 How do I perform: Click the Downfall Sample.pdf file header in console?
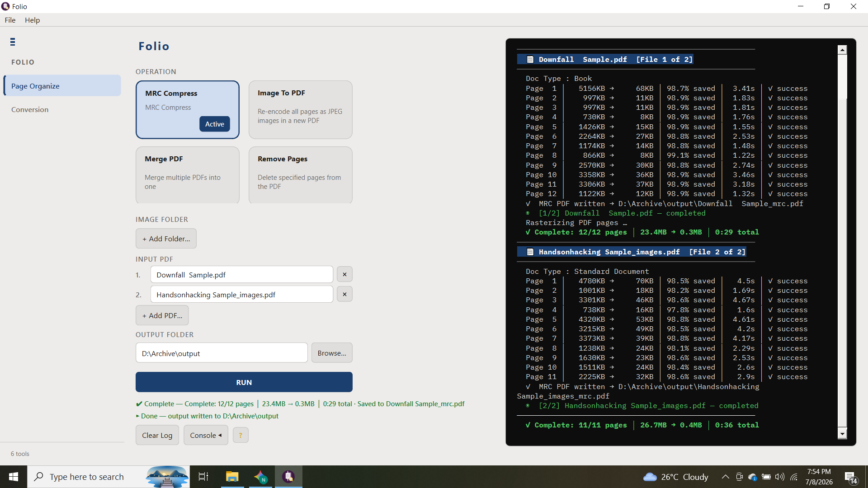point(605,59)
